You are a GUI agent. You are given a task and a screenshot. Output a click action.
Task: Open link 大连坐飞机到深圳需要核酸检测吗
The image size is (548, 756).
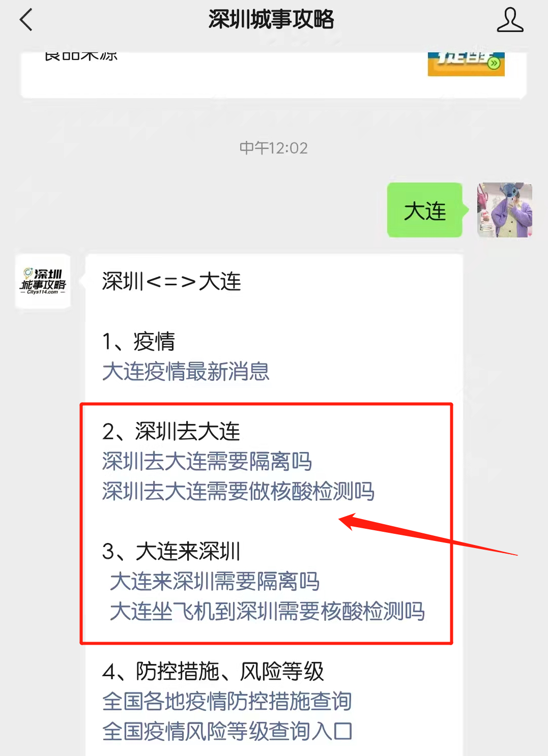tap(267, 612)
